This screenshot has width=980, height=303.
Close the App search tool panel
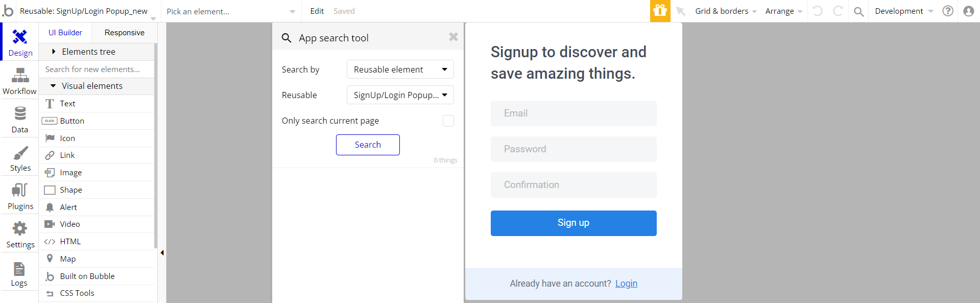point(453,37)
